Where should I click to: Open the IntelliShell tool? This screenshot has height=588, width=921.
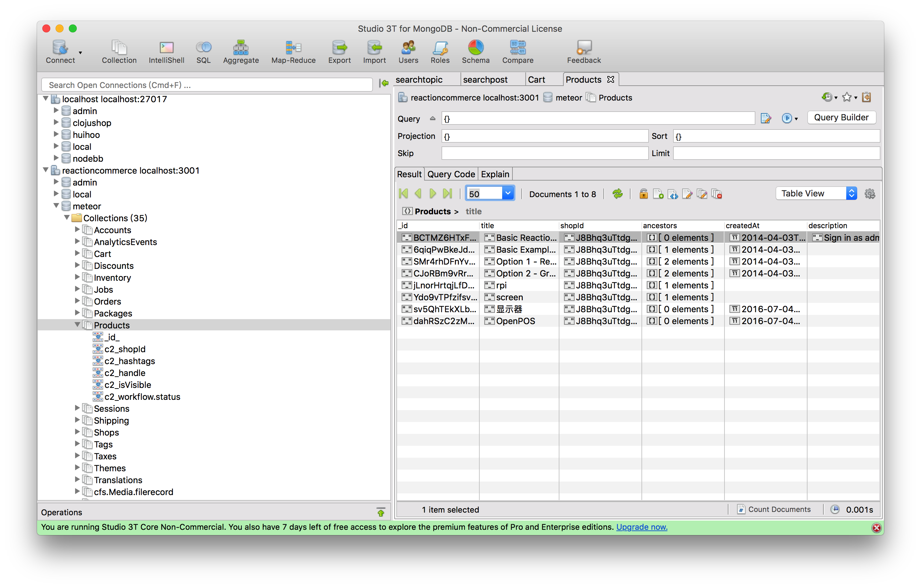coord(166,52)
